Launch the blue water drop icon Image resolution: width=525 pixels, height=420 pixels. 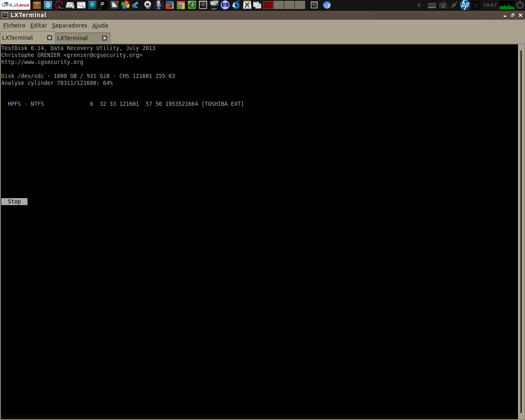48,5
